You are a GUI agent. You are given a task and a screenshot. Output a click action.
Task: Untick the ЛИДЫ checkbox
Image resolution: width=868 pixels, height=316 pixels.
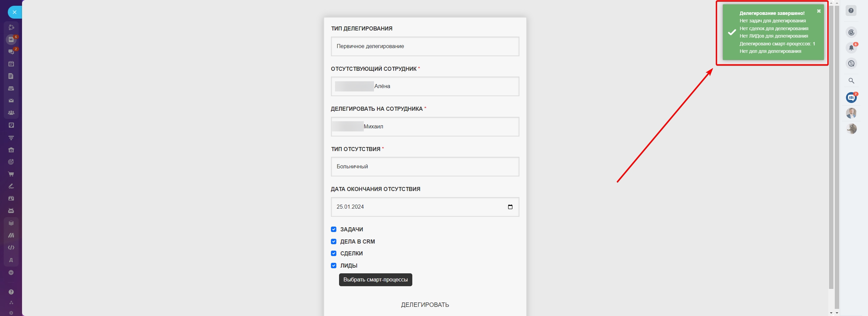pyautogui.click(x=334, y=266)
